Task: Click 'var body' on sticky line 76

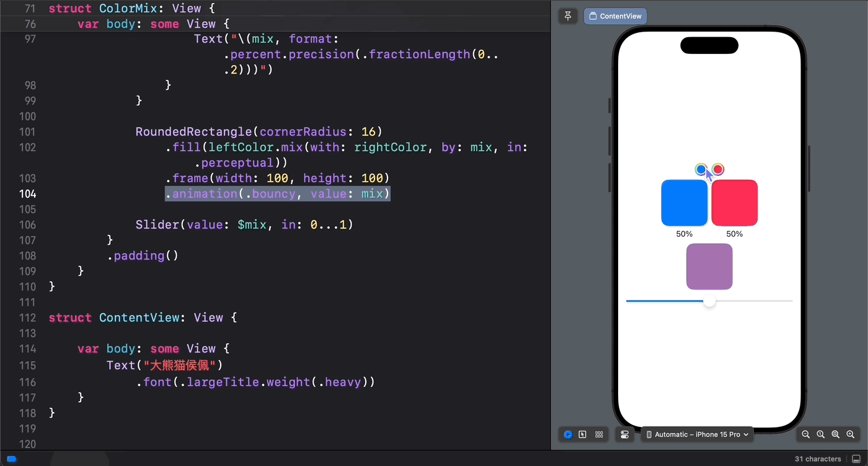Action: point(107,24)
